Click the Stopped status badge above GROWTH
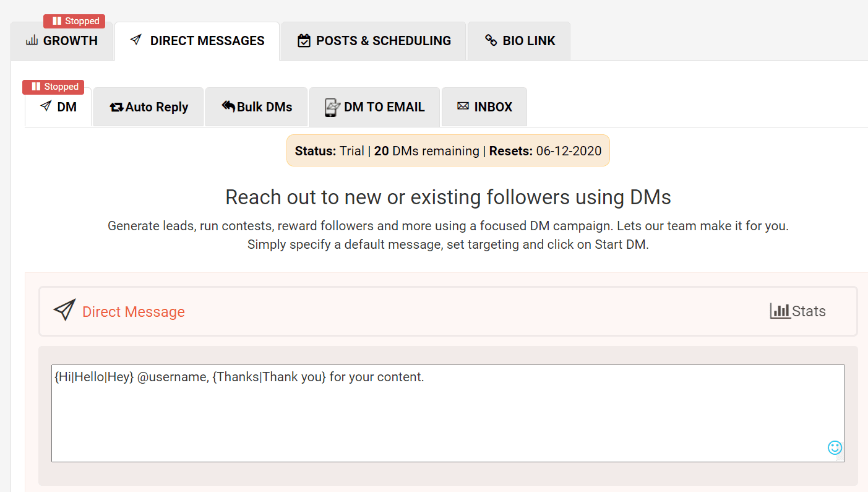This screenshot has height=492, width=868. tap(74, 20)
